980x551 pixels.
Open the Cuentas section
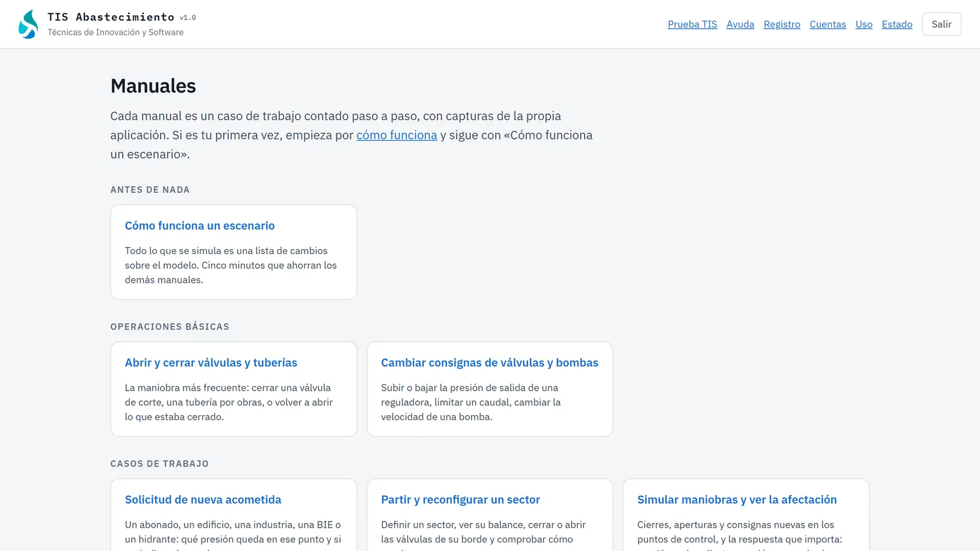827,24
